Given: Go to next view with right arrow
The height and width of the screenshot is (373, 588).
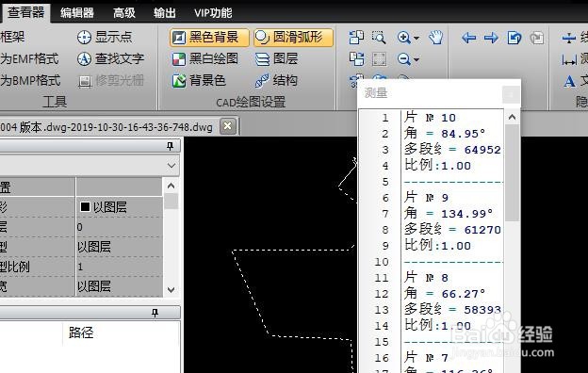Looking at the screenshot, I should [x=491, y=38].
